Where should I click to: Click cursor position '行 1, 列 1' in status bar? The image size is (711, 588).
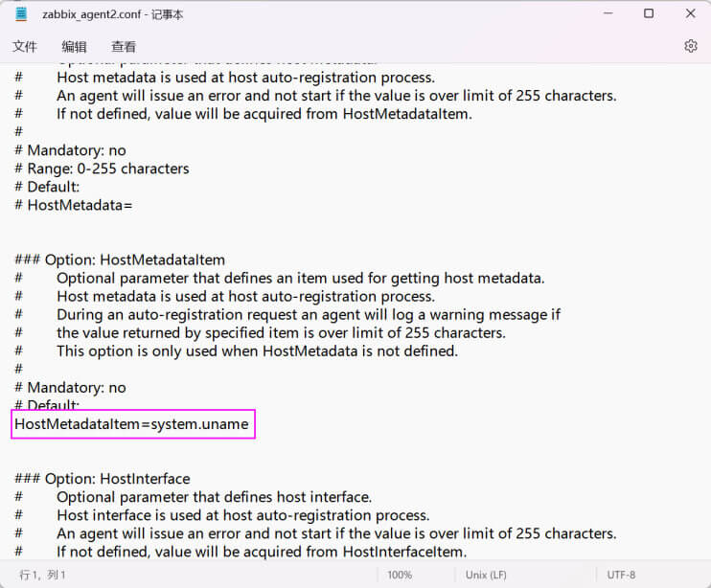tap(42, 575)
